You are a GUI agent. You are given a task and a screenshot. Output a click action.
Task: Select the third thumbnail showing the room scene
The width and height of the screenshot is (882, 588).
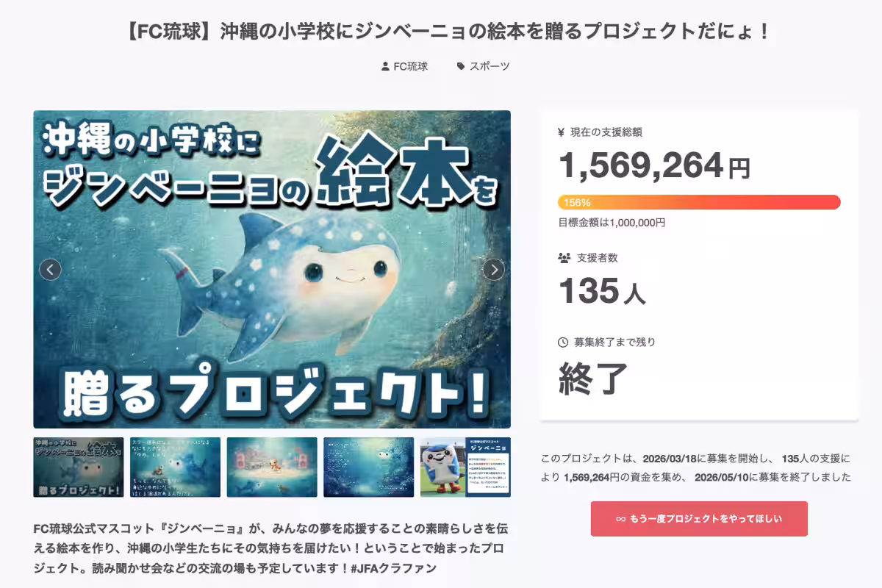click(272, 467)
